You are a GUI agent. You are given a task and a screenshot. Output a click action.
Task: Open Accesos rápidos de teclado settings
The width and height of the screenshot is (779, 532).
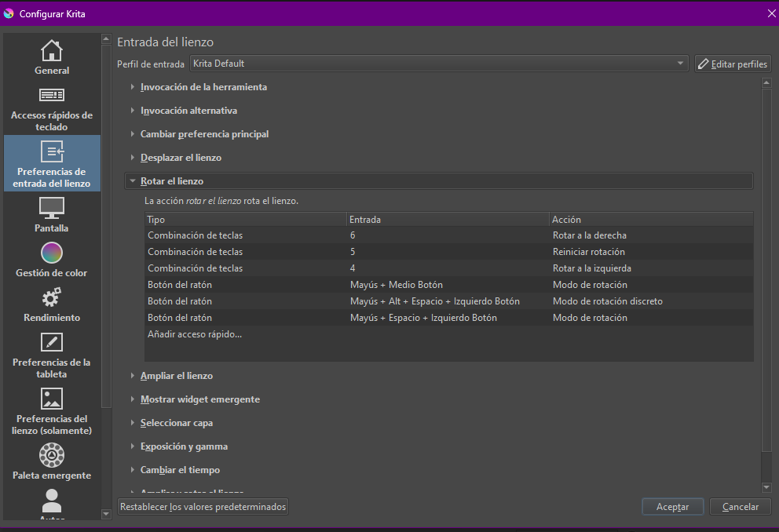pyautogui.click(x=52, y=109)
